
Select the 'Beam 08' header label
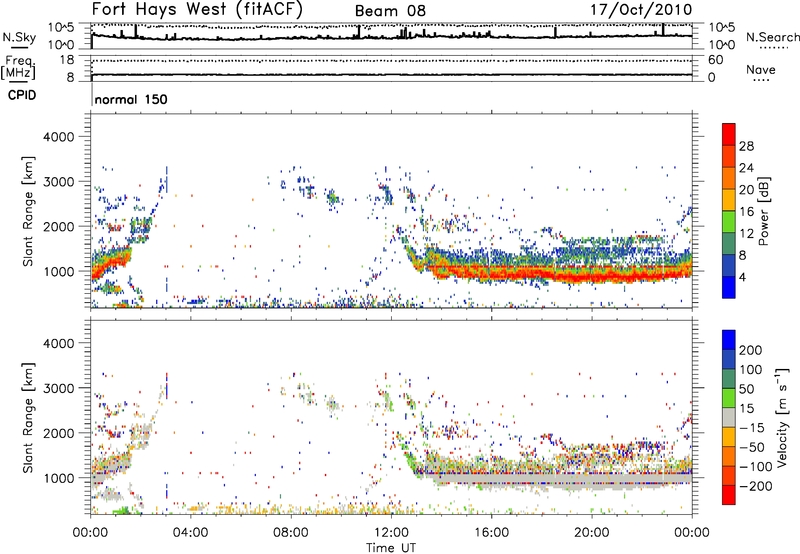click(390, 11)
